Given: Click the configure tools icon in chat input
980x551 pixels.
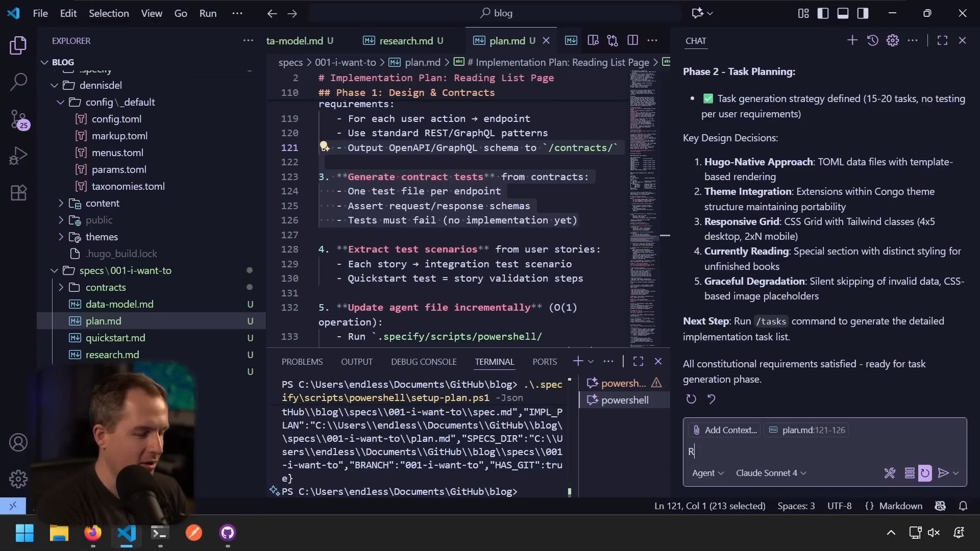Looking at the screenshot, I should [890, 473].
